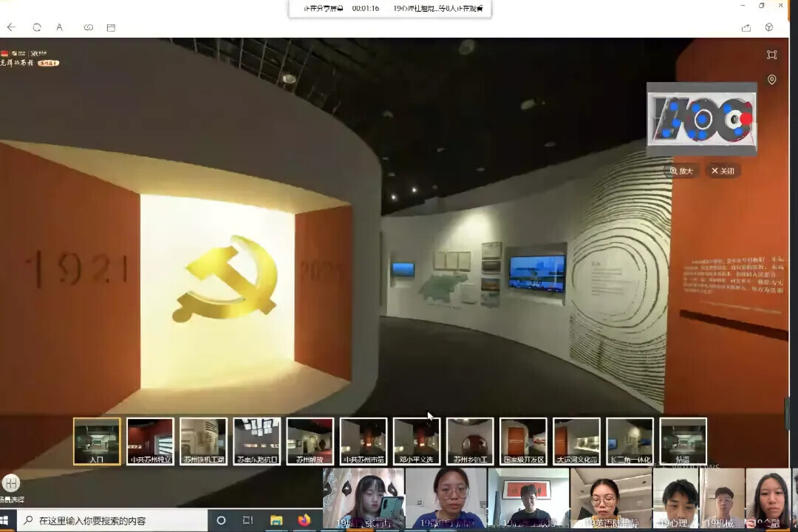The width and height of the screenshot is (798, 532).
Task: Launch File Explorer from the taskbar
Action: tap(276, 520)
